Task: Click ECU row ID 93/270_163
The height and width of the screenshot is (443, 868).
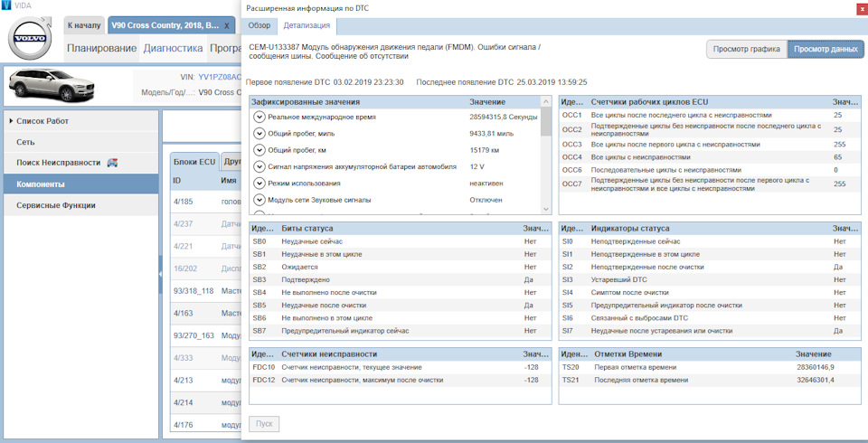Action: coord(193,335)
